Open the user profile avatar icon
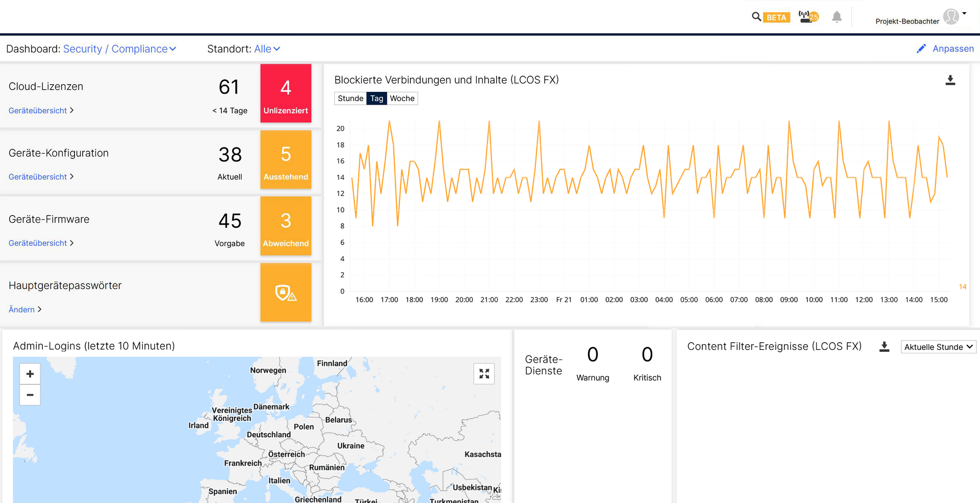 point(951,16)
